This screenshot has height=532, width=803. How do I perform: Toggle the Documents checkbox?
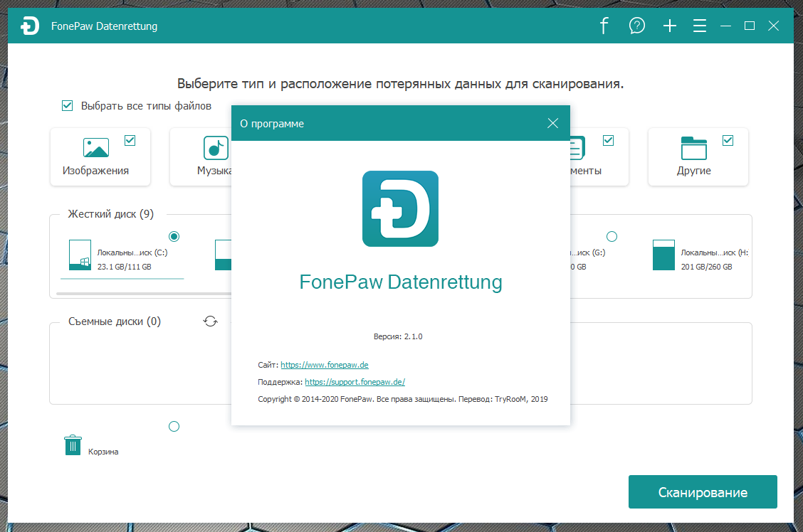[x=608, y=140]
